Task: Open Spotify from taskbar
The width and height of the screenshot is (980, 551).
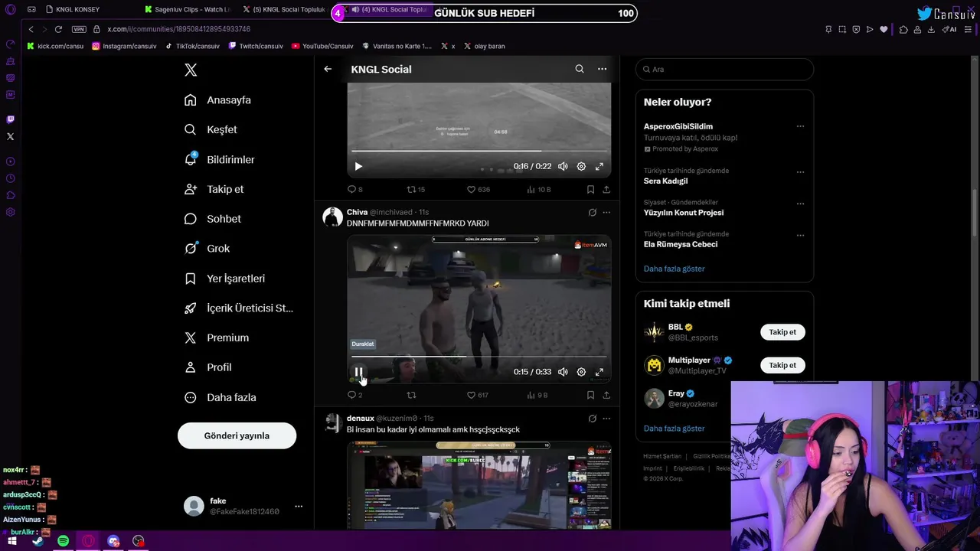Action: [x=64, y=541]
